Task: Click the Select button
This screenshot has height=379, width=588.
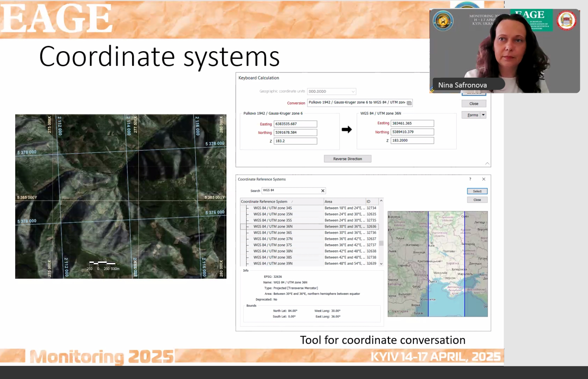Action: tap(477, 191)
